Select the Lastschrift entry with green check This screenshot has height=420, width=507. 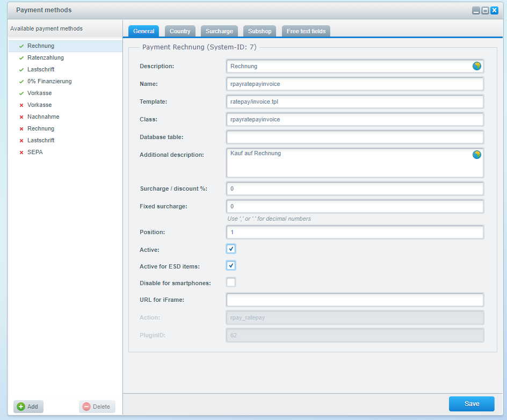coord(41,70)
